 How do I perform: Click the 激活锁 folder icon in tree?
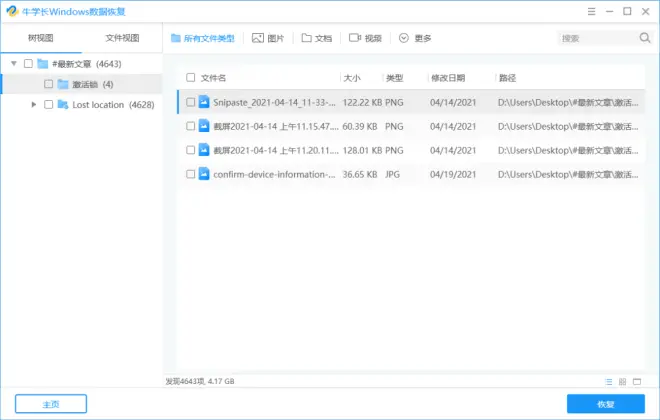tap(63, 84)
